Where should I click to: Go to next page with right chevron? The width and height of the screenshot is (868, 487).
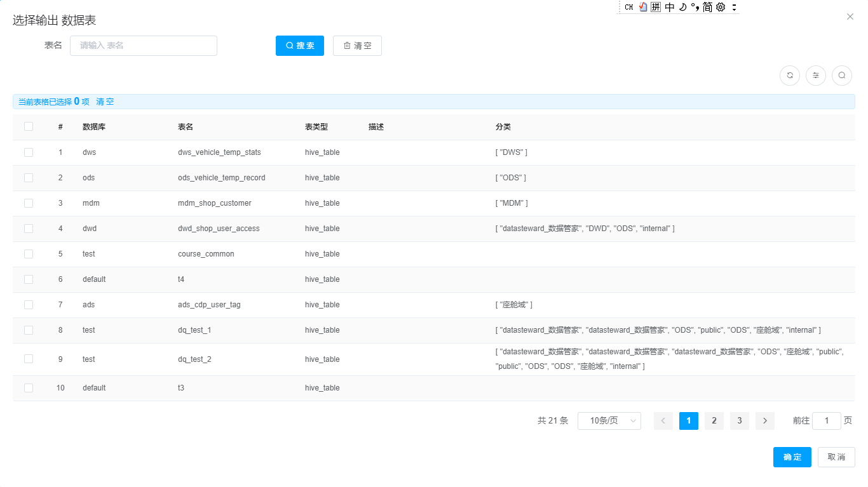764,420
